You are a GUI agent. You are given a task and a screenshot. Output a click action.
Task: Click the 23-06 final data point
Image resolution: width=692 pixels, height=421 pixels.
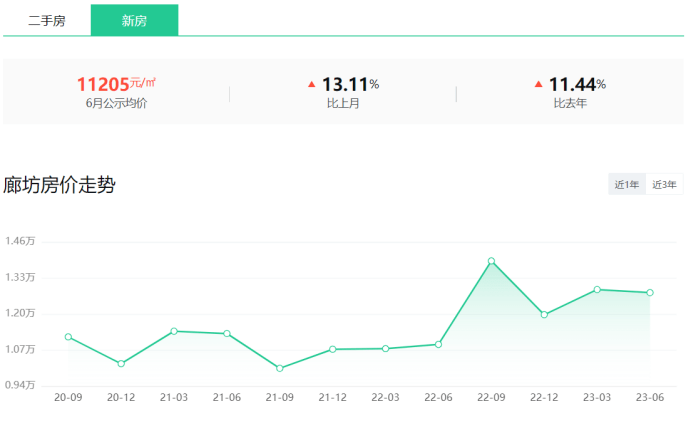click(650, 293)
